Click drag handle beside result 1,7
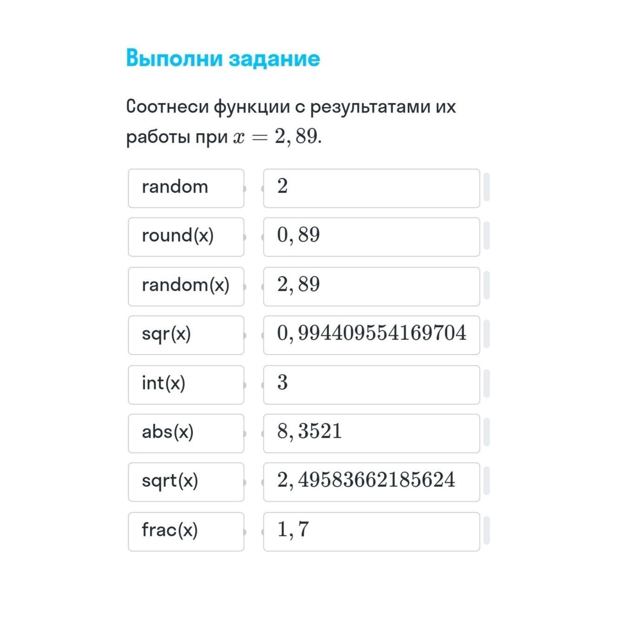This screenshot has height=644, width=644. pos(486,530)
